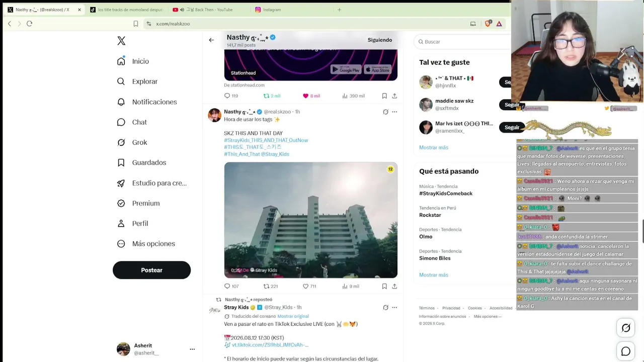Open hashtag #StrayKids_THIS_AND_THAT_OutNow
644x362 pixels.
tap(266, 140)
